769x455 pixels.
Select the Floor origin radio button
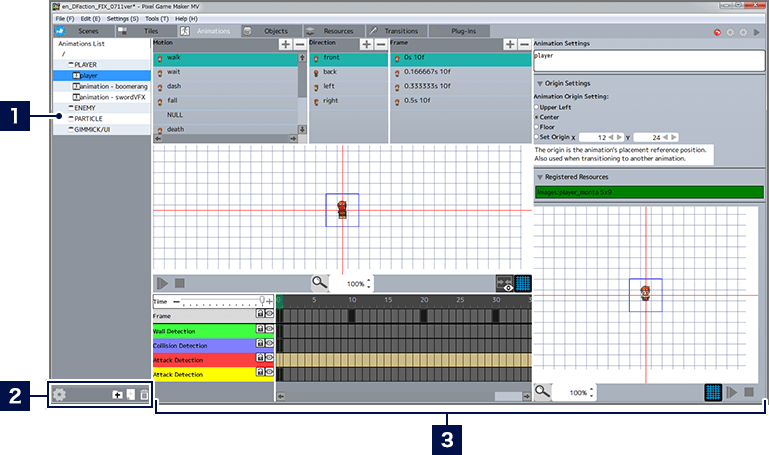[x=537, y=127]
